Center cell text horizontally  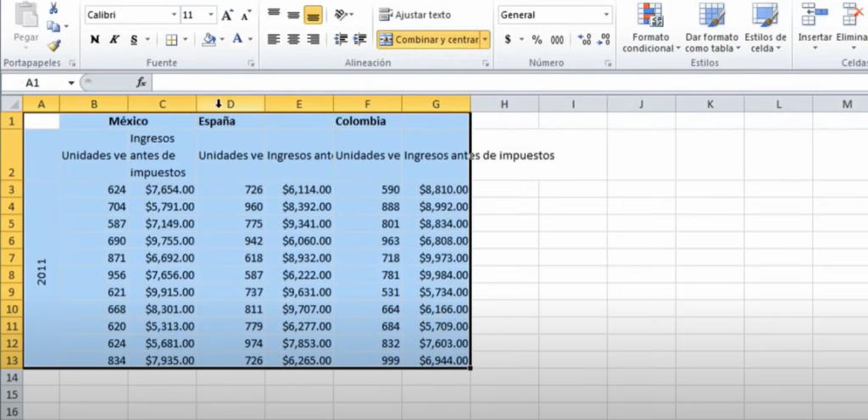tap(293, 39)
